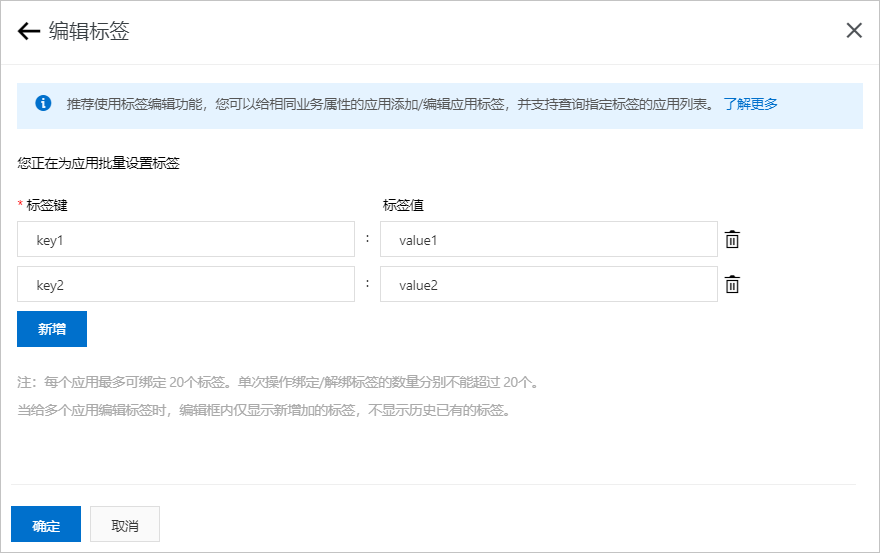Edit the value2 tag value field
Screen dimensions: 880x553
pyautogui.click(x=548, y=284)
